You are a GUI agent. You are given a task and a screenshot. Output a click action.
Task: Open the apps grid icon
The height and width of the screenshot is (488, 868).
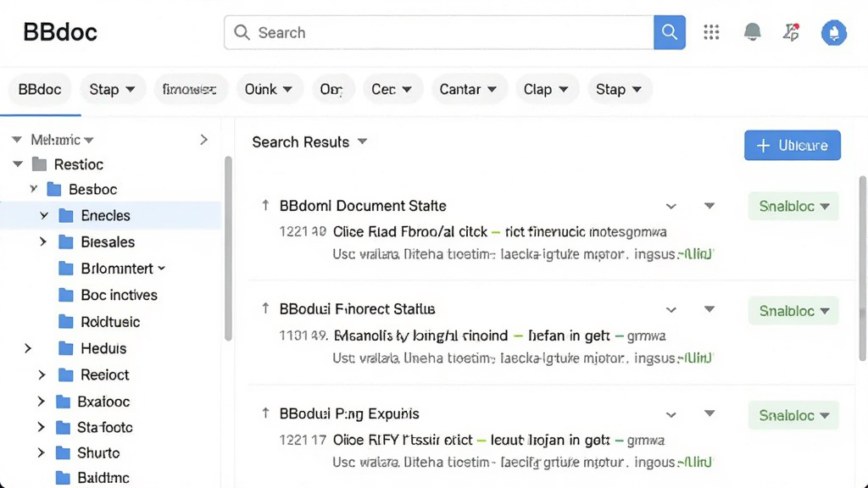coord(711,32)
